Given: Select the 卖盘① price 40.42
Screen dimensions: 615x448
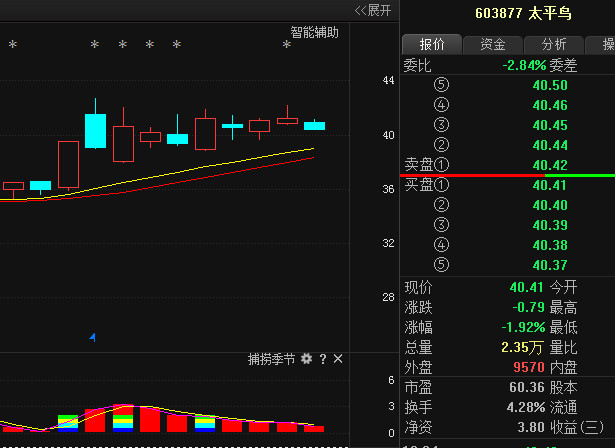Looking at the screenshot, I should (x=550, y=165).
